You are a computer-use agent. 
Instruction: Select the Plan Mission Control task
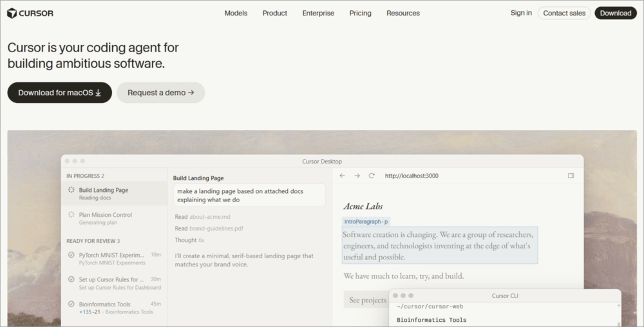(114, 218)
